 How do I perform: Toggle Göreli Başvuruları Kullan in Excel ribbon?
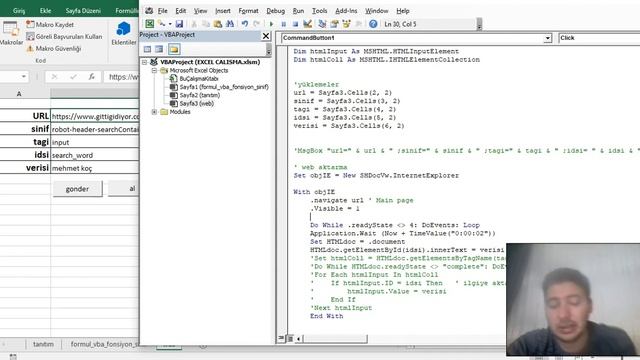pos(64,36)
